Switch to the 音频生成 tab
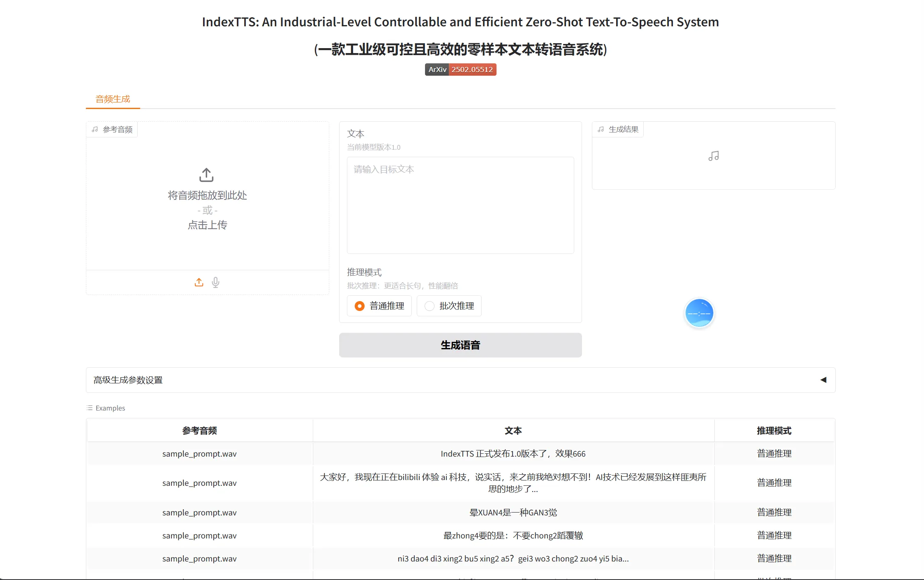This screenshot has height=580, width=924. 113,99
